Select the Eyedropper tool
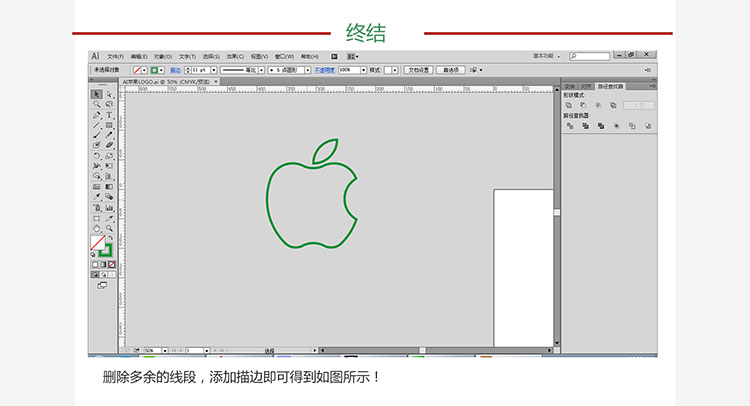 pos(97,197)
